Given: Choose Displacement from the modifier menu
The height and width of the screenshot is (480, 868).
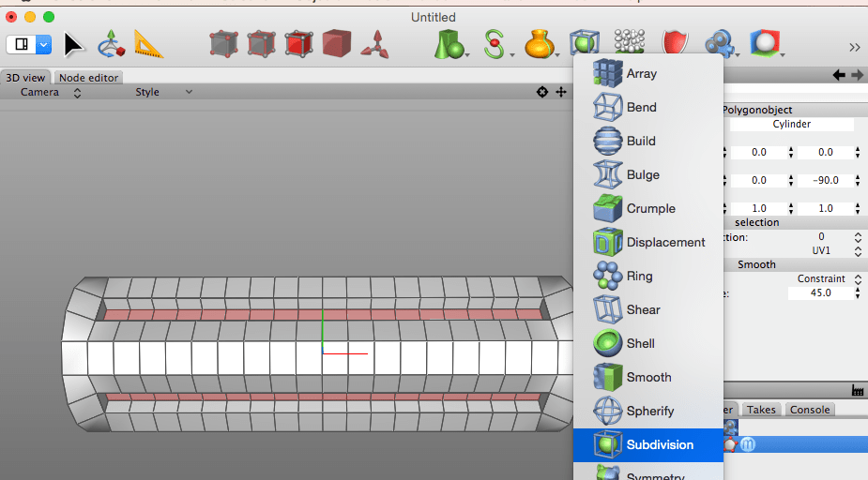Looking at the screenshot, I should pyautogui.click(x=648, y=242).
